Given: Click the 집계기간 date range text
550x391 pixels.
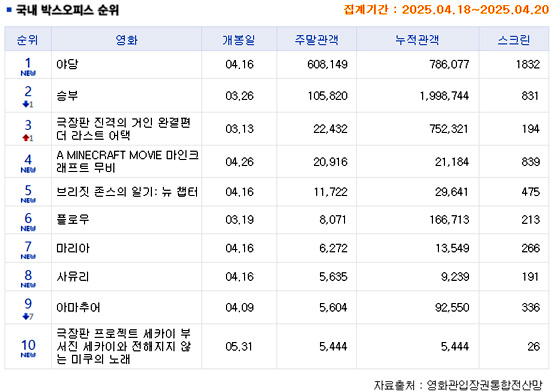Looking at the screenshot, I should click(446, 9).
